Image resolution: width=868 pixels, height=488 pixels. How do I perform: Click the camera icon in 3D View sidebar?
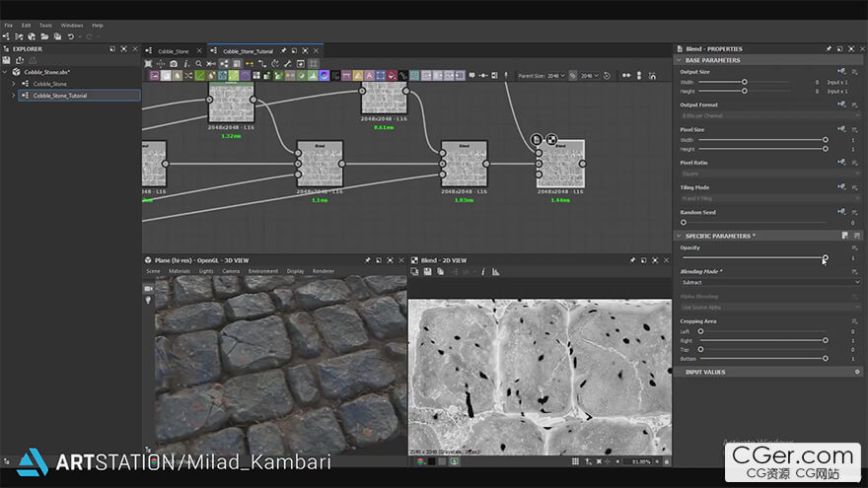pyautogui.click(x=148, y=288)
